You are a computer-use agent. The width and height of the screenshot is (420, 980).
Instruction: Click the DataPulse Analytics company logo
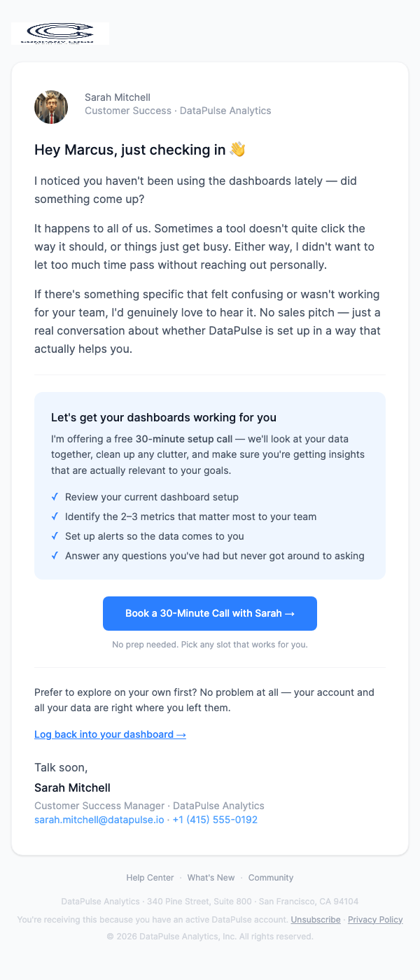coord(59,33)
